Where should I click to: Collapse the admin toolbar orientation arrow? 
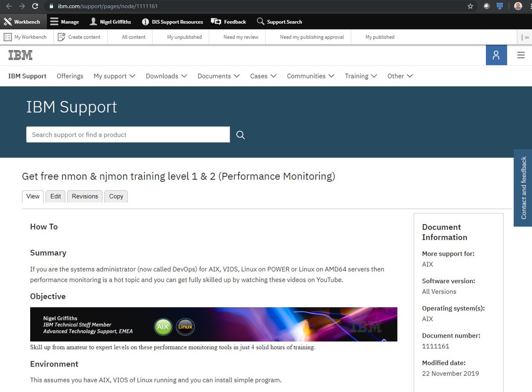(x=525, y=37)
